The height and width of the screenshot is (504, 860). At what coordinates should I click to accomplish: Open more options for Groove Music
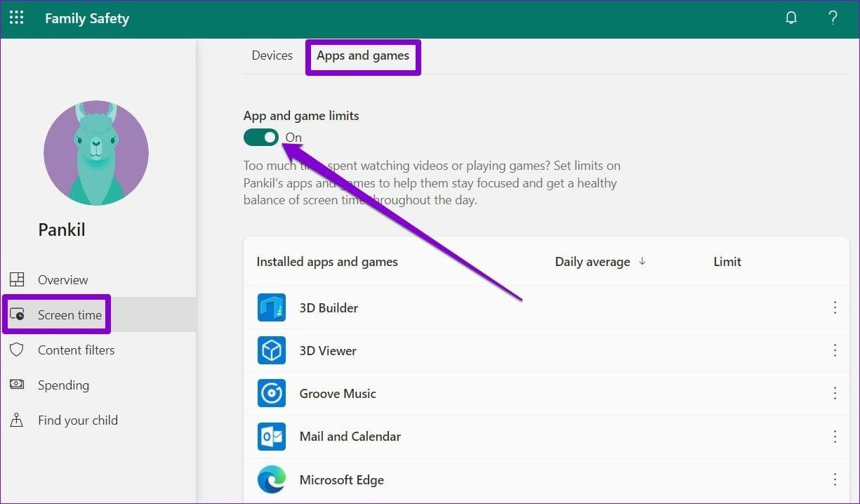point(835,393)
